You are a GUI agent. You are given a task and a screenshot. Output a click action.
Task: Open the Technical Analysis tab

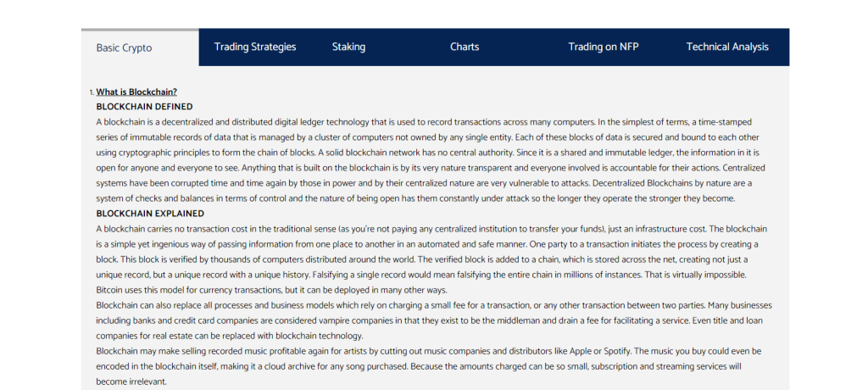tap(727, 47)
